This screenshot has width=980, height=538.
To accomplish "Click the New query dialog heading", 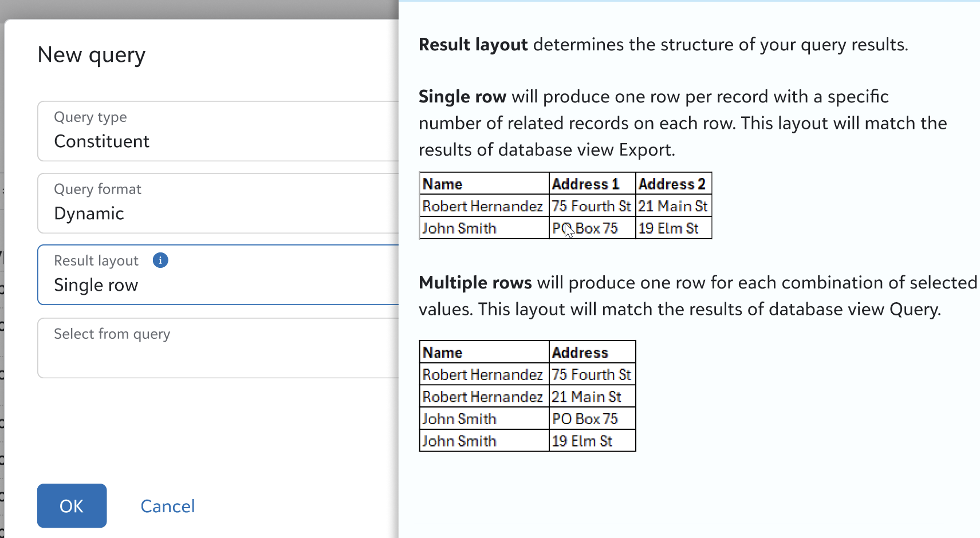I will [92, 55].
